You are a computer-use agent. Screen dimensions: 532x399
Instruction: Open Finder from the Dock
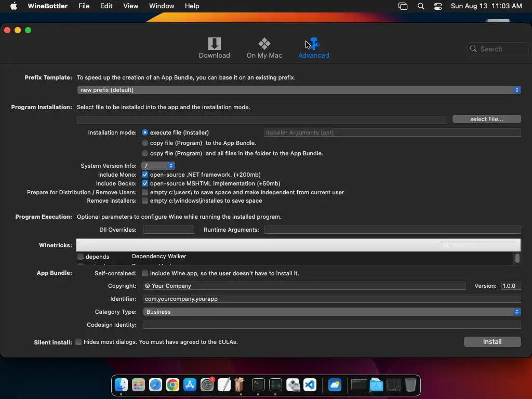(121, 385)
